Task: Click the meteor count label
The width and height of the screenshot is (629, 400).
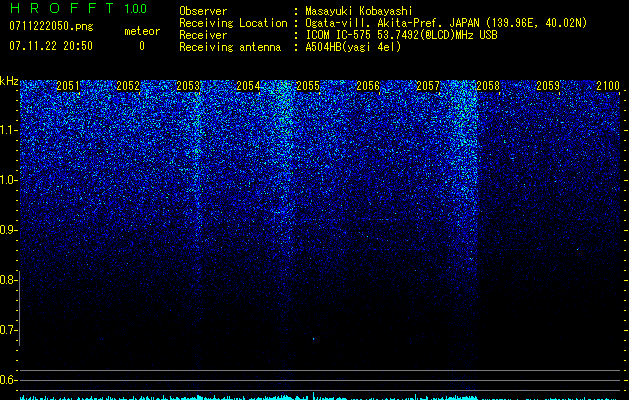Action: coord(142,31)
